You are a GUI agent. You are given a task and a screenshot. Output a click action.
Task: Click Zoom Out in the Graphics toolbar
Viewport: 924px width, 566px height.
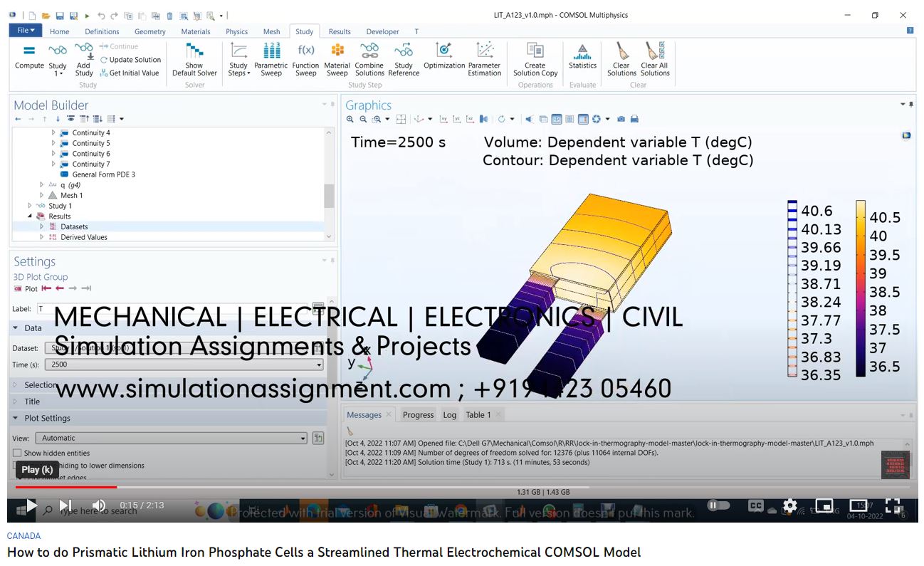pyautogui.click(x=363, y=119)
